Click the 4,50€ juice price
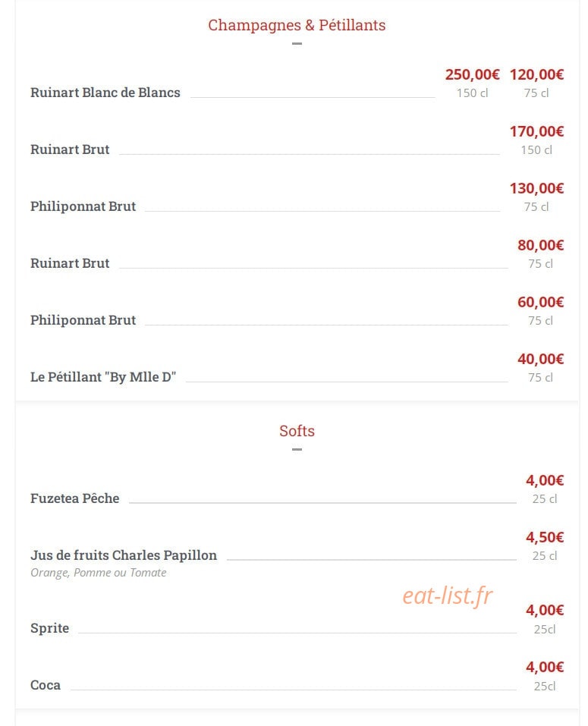The image size is (588, 726). point(545,538)
